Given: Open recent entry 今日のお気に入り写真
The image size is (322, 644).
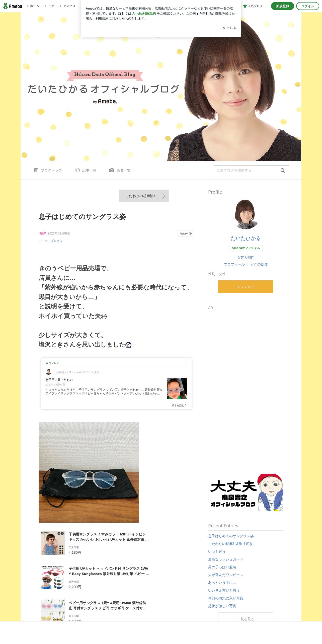Looking at the screenshot, I should [x=225, y=598].
